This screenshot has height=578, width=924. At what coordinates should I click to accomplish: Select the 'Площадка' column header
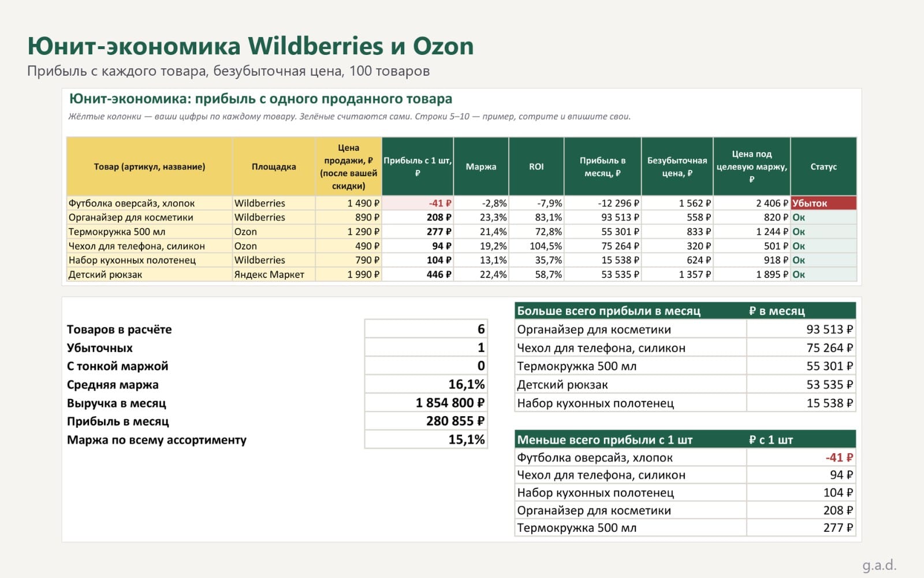pyautogui.click(x=274, y=166)
